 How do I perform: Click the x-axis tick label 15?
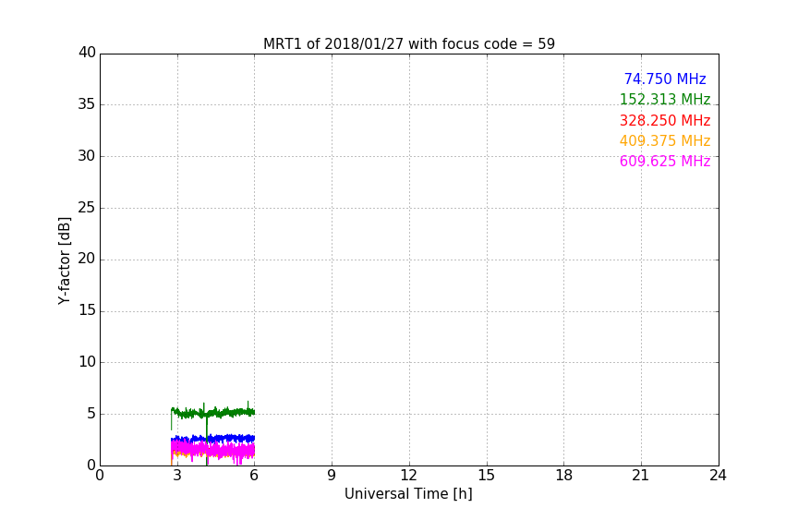487,476
